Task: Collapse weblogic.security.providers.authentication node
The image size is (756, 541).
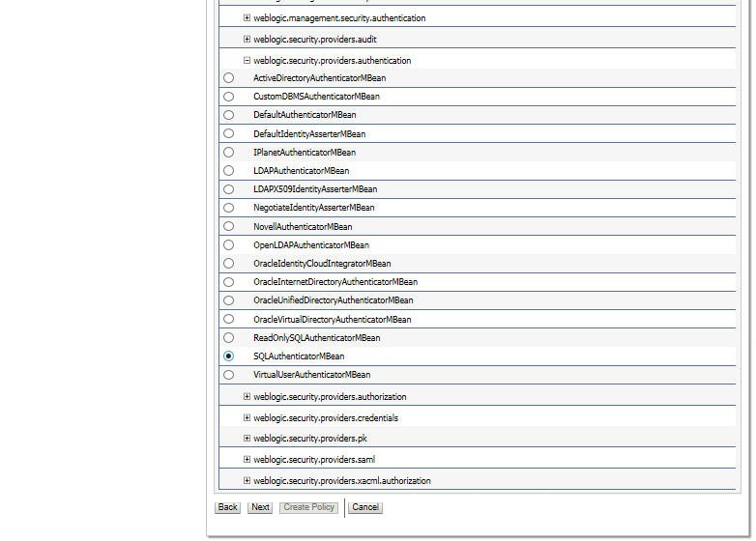Action: (247, 60)
